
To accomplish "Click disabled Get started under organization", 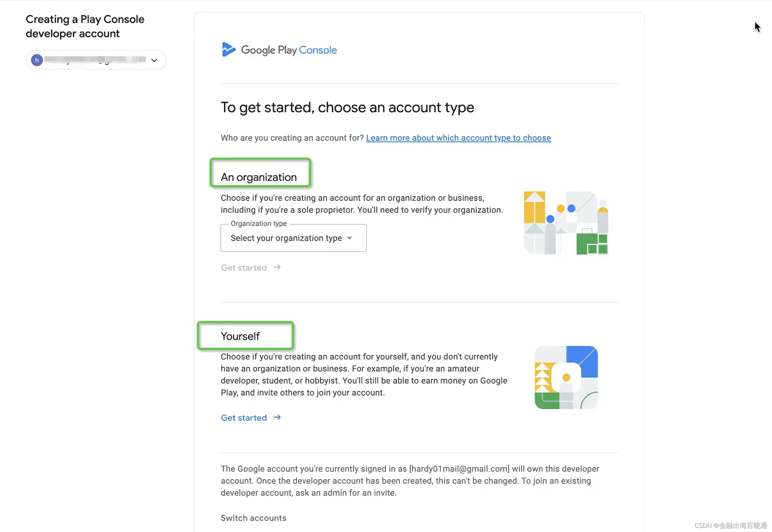I will coord(244,268).
